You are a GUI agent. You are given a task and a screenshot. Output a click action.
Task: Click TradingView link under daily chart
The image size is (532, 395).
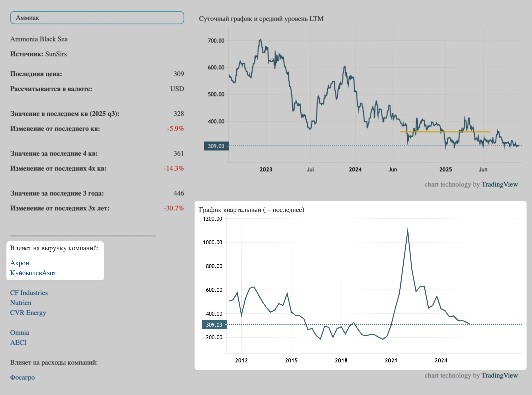pyautogui.click(x=499, y=184)
